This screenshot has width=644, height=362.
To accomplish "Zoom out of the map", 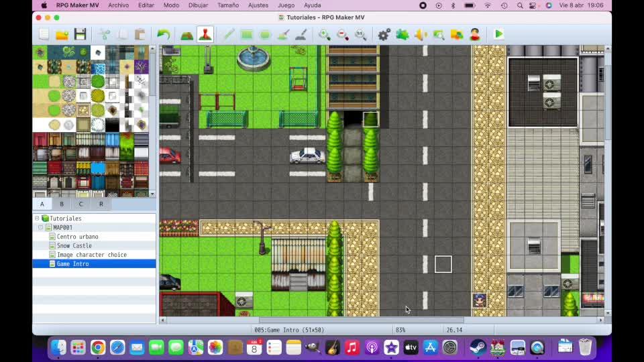I will click(x=343, y=34).
